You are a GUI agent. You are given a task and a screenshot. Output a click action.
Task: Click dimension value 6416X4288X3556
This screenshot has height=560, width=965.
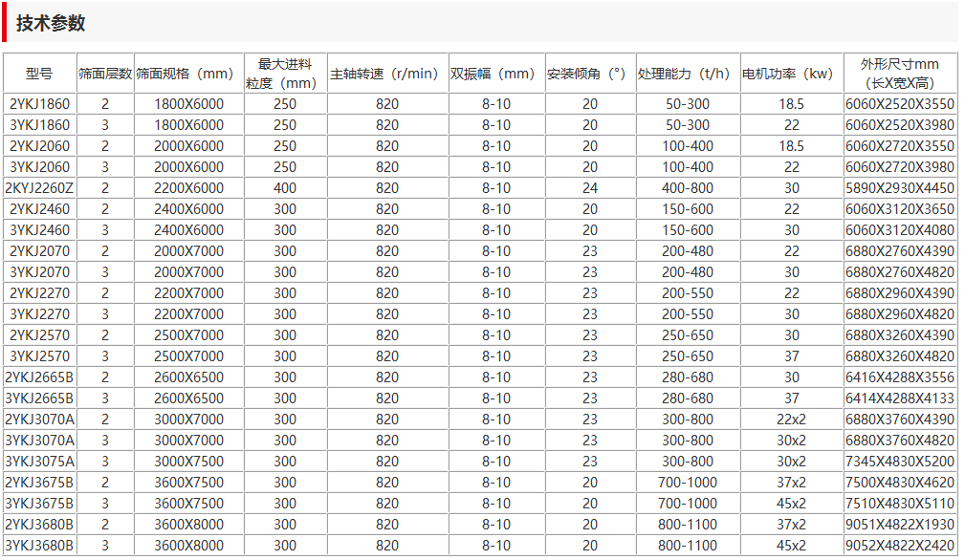click(900, 377)
